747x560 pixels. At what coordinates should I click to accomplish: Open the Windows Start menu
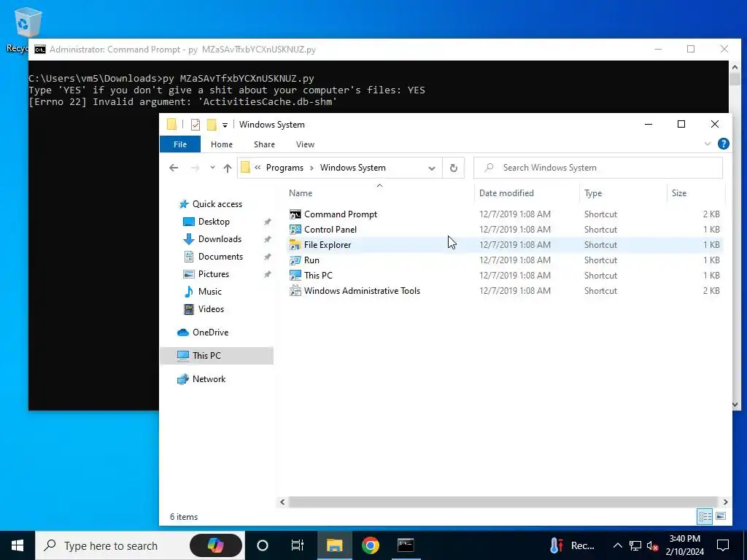18,545
